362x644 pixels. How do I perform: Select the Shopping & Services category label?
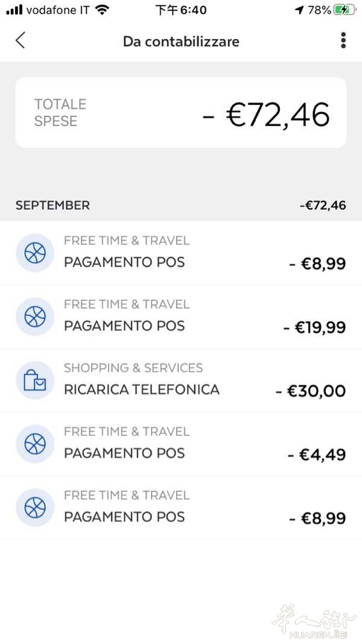133,368
